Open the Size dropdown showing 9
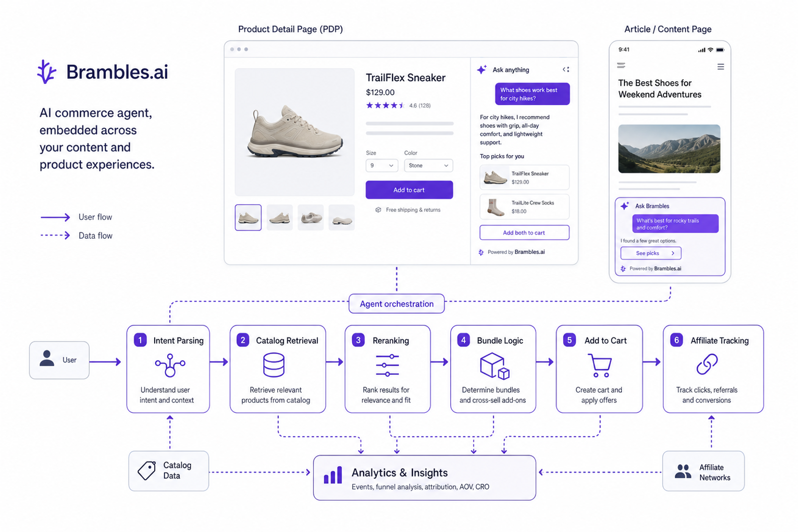 [382, 166]
